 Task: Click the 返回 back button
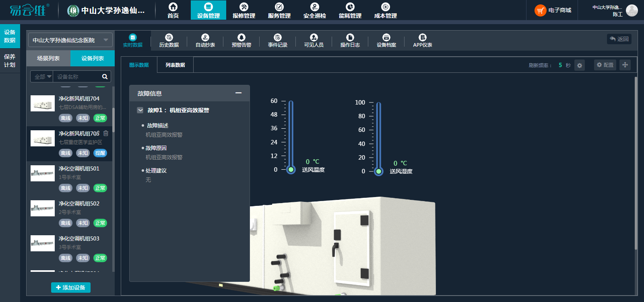pyautogui.click(x=619, y=39)
